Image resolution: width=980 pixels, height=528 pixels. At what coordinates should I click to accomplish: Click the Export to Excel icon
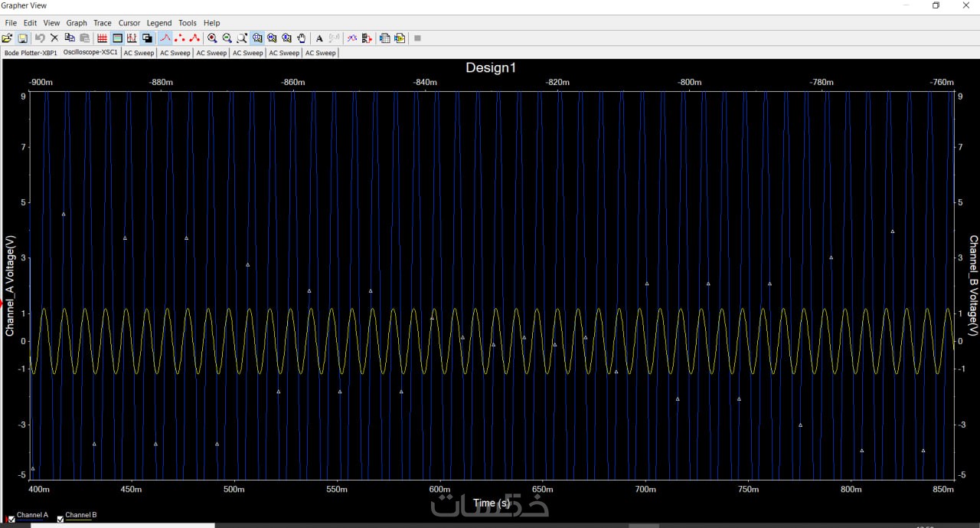point(384,38)
